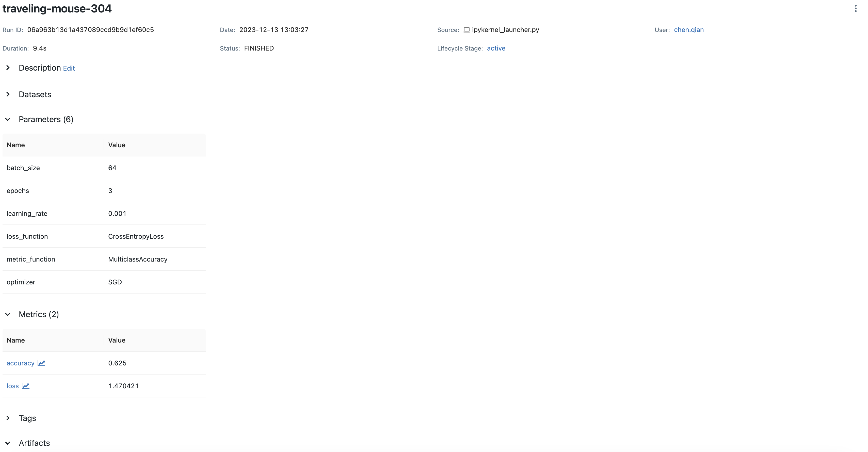Image resolution: width=868 pixels, height=452 pixels.
Task: Click the loss metric chart icon
Action: [x=26, y=386]
